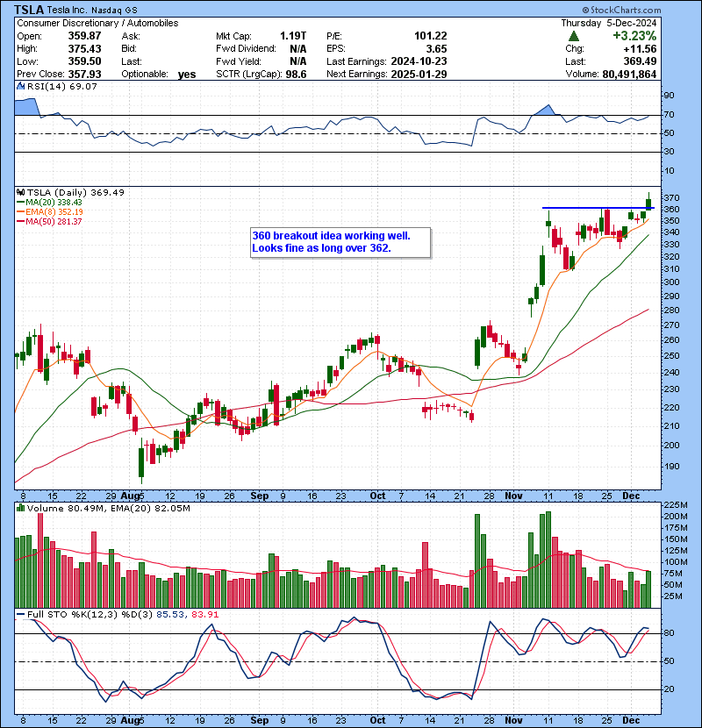Click the red MA(50) legend line marker
The height and width of the screenshot is (728, 702).
pyautogui.click(x=20, y=221)
